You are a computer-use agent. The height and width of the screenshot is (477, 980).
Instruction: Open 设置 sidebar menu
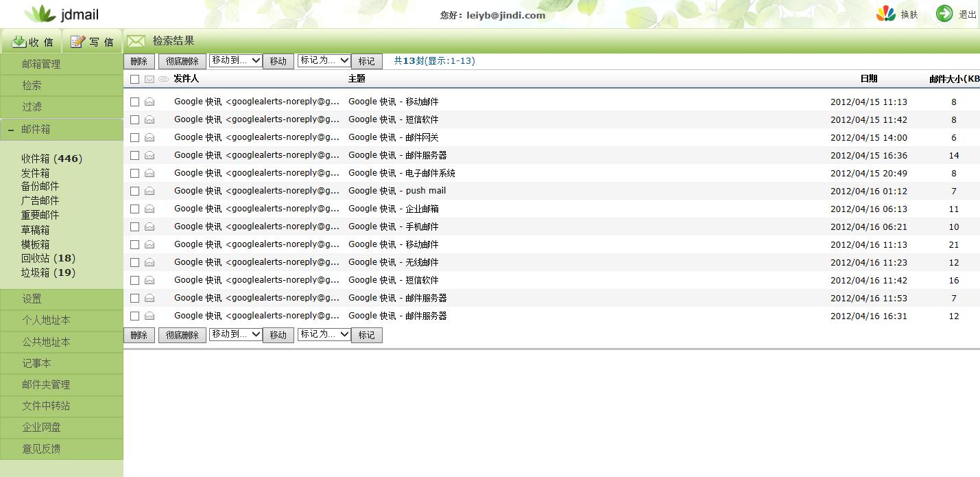62,299
